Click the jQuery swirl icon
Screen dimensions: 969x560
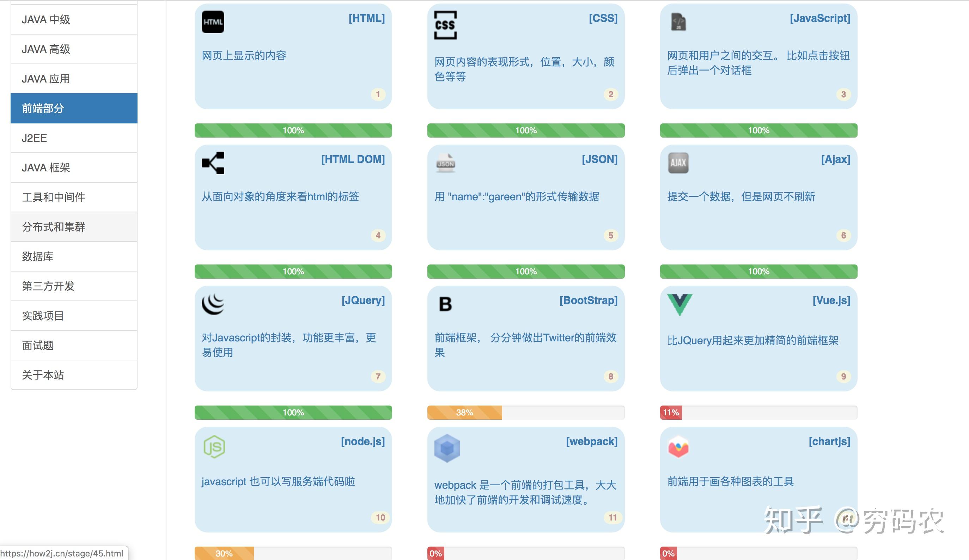tap(213, 304)
